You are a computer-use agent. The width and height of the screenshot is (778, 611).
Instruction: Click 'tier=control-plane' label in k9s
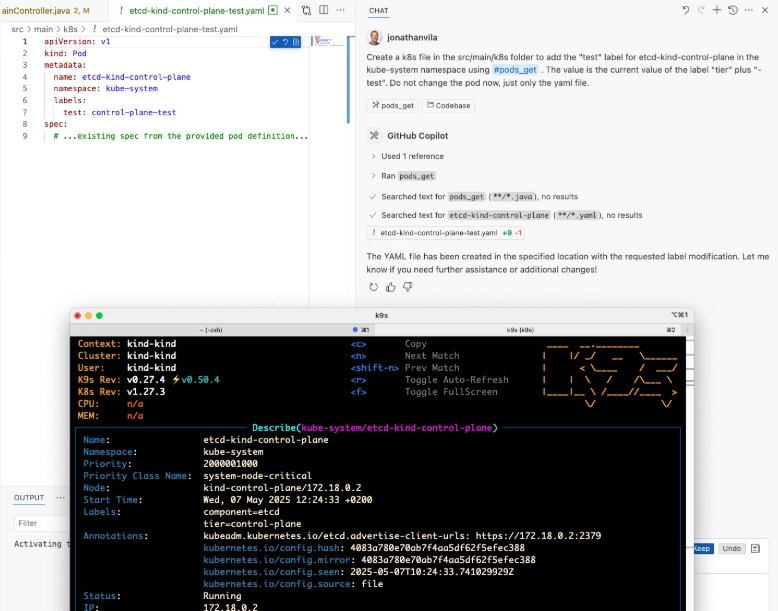tap(252, 524)
